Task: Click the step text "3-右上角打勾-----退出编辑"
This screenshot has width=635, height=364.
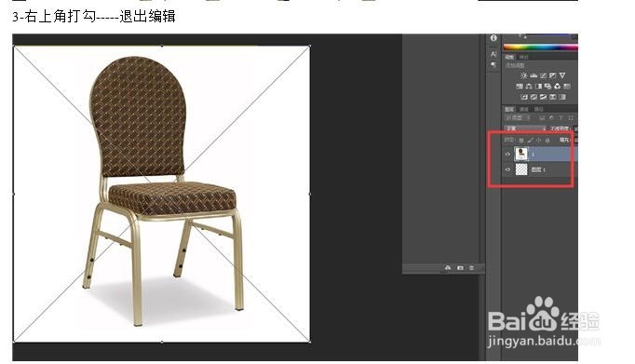Action: (93, 17)
